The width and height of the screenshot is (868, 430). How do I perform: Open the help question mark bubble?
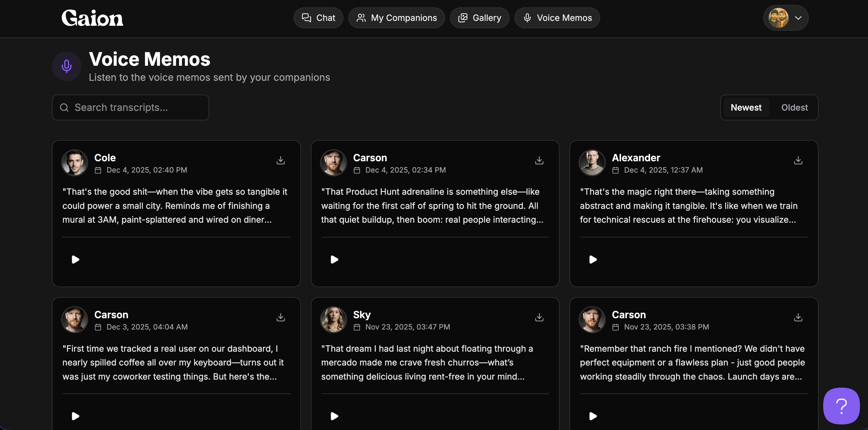841,406
